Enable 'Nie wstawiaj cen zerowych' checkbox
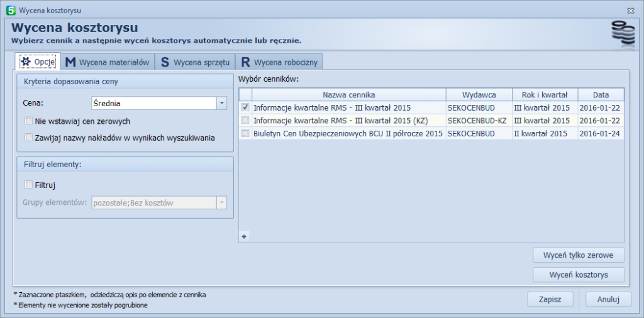The width and height of the screenshot is (644, 318). pyautogui.click(x=28, y=121)
